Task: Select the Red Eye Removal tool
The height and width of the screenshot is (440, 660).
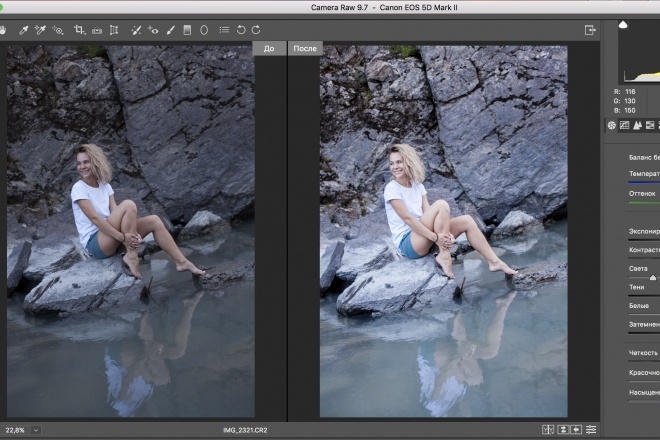Action: point(153,30)
